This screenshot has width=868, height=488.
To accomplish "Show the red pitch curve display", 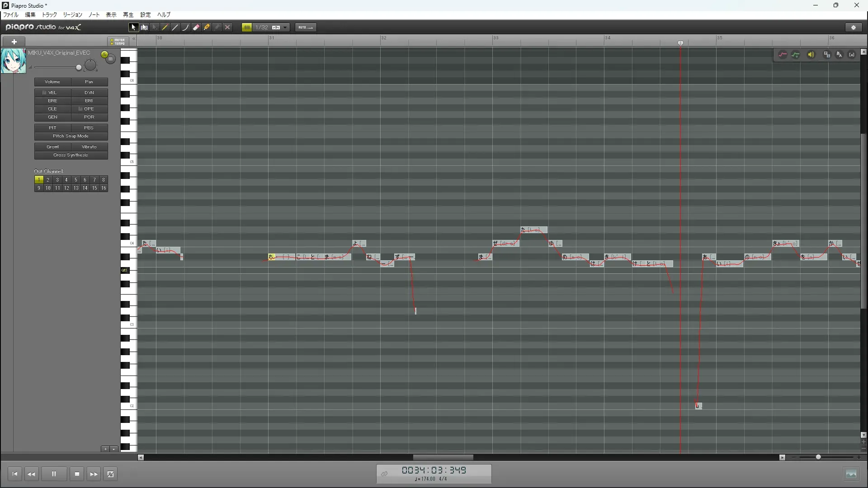I will point(783,55).
